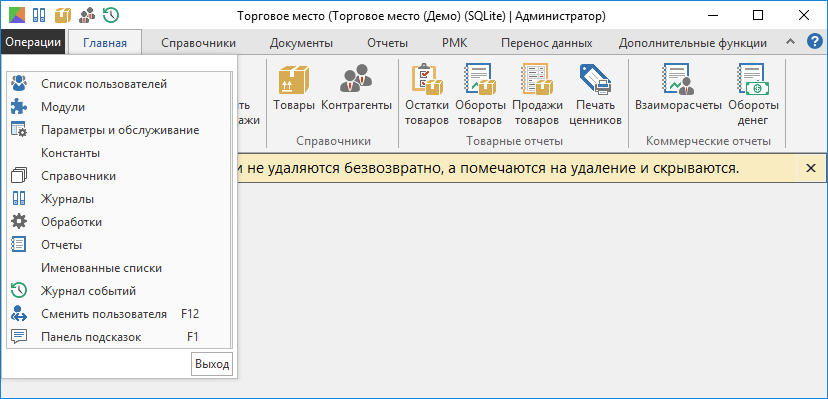
Task: Open the Обороты денег report
Action: click(753, 95)
